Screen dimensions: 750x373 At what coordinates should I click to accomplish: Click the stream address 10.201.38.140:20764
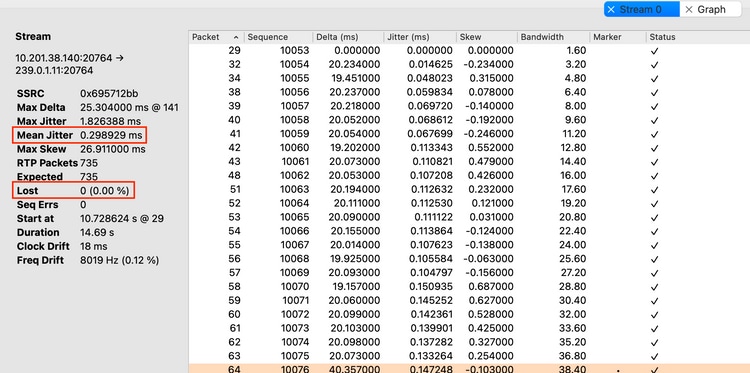click(x=64, y=58)
